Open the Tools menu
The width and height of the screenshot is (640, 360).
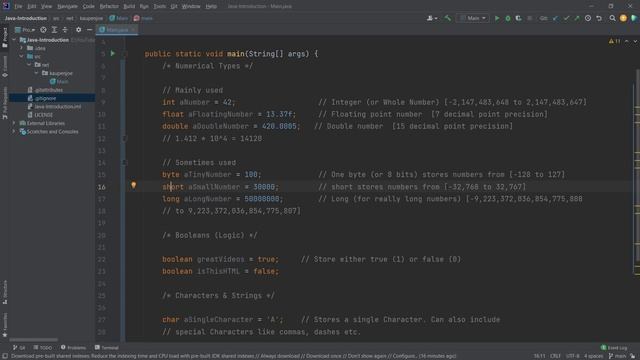[x=160, y=7]
